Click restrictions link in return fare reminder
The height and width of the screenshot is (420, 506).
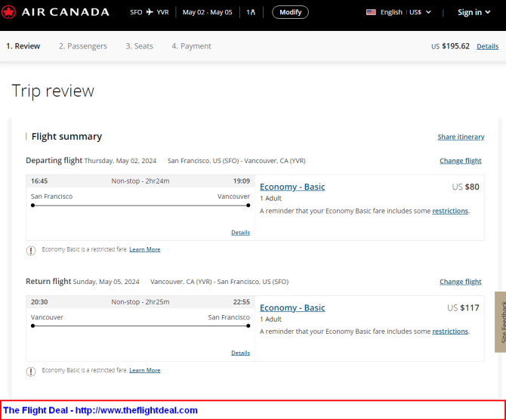coord(450,332)
